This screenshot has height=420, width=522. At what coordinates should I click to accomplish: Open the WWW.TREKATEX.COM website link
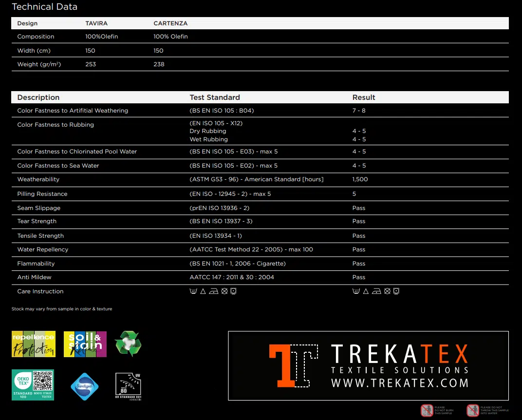coord(399,383)
